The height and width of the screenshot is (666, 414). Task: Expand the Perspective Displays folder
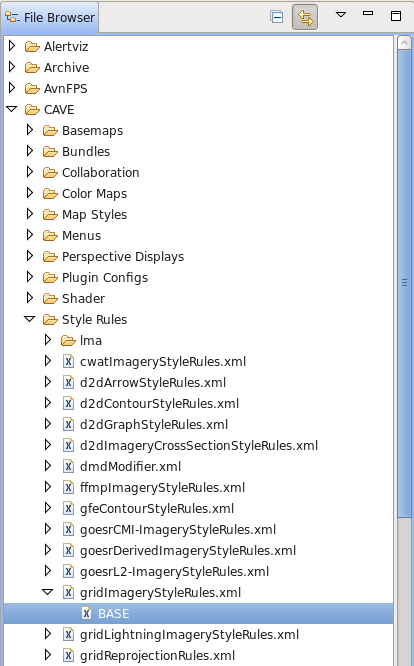pyautogui.click(x=30, y=256)
